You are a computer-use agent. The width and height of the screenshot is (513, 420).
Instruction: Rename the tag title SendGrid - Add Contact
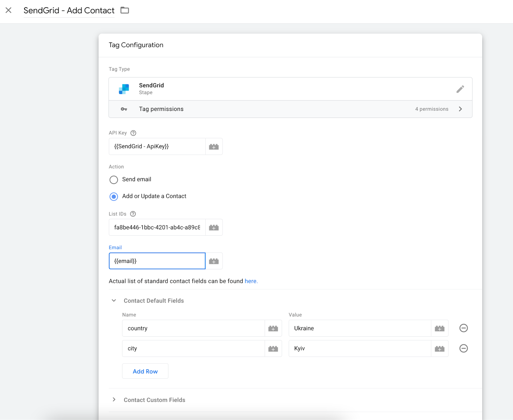[69, 11]
